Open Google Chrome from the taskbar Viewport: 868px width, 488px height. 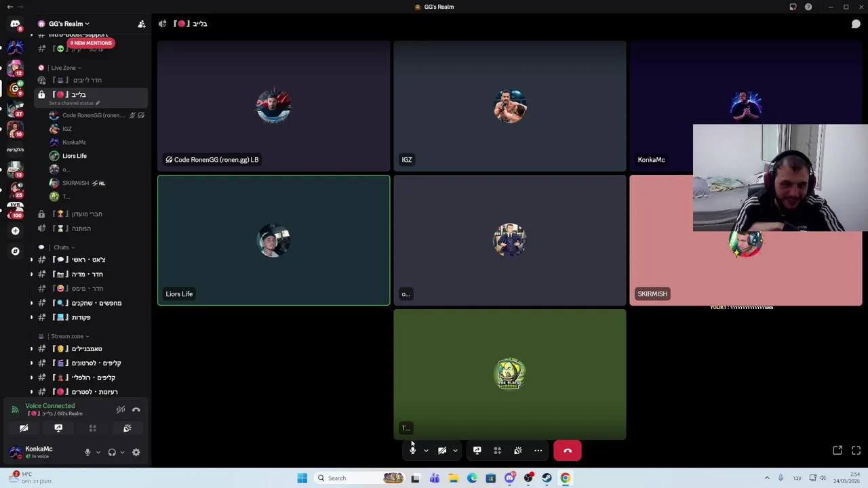tap(565, 478)
